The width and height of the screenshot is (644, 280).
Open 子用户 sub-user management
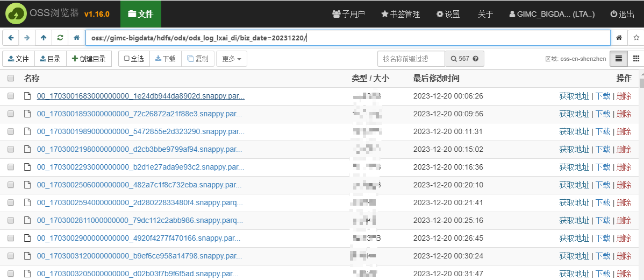pyautogui.click(x=348, y=14)
